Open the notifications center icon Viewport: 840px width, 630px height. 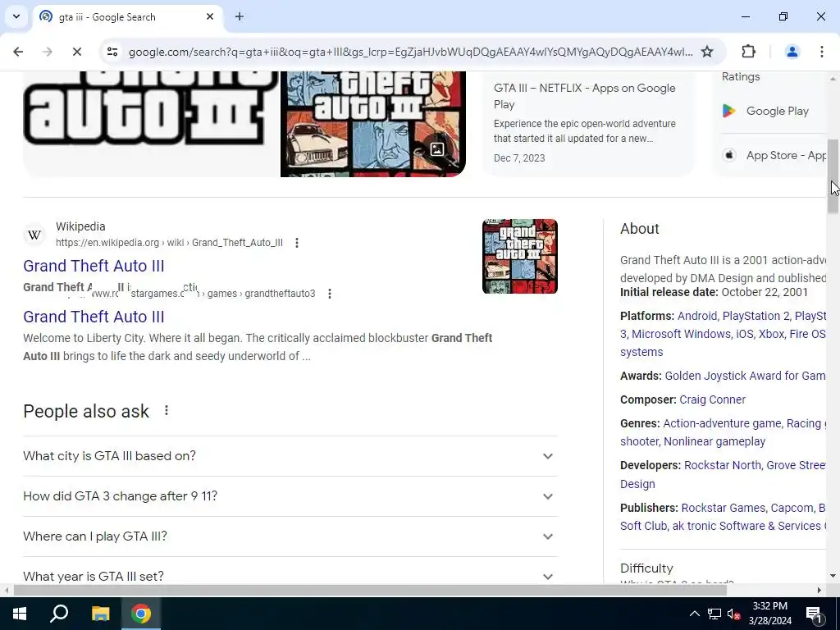(x=814, y=614)
